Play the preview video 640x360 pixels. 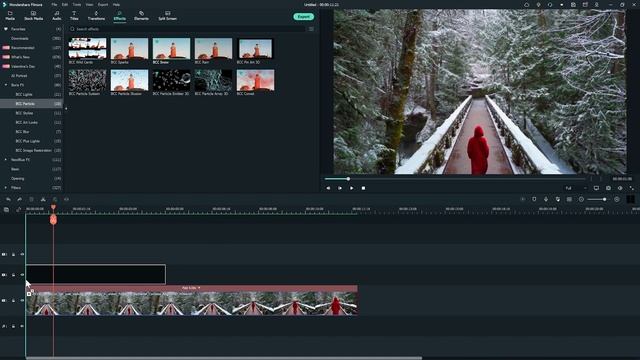pyautogui.click(x=351, y=188)
